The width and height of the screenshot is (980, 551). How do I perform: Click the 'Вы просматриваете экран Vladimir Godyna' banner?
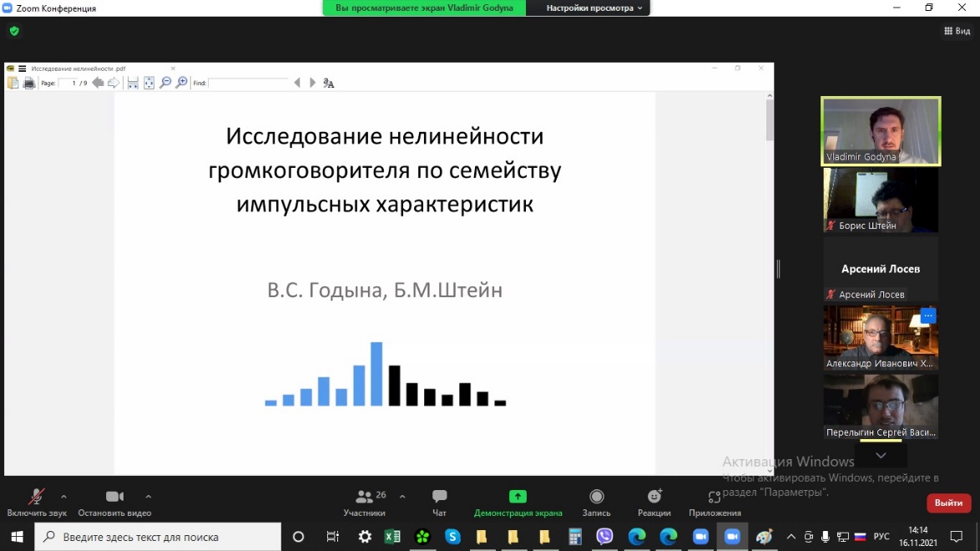tap(424, 8)
